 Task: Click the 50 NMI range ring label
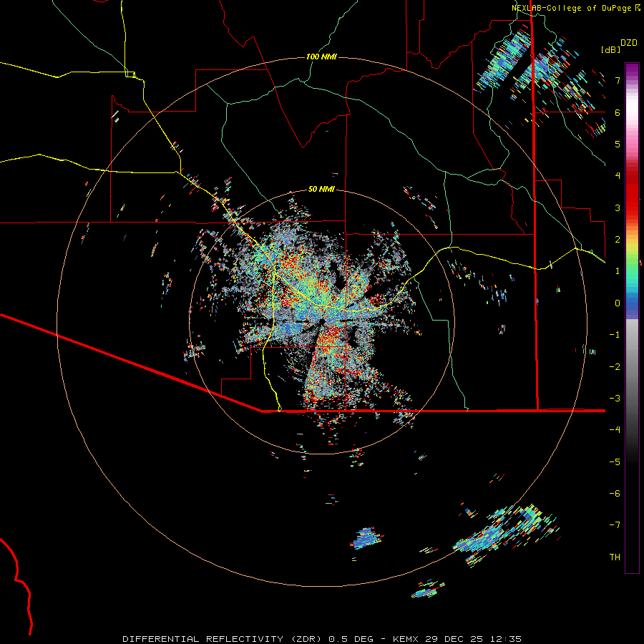click(321, 190)
